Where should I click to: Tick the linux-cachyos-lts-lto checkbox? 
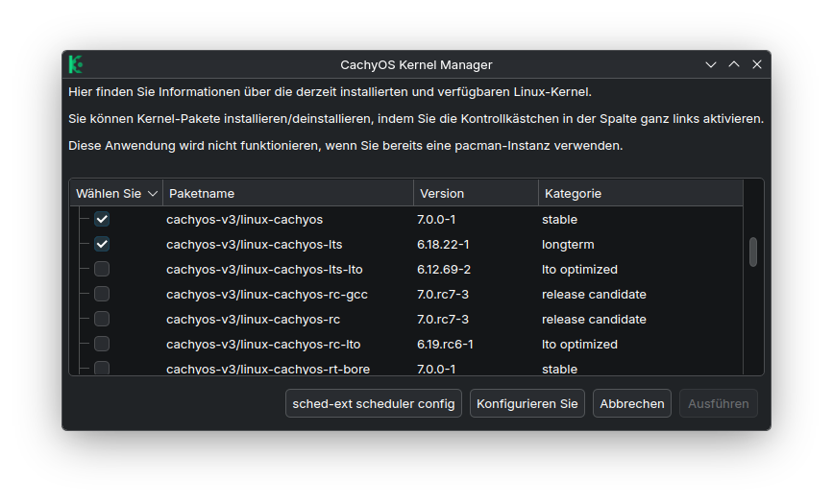[x=102, y=269]
